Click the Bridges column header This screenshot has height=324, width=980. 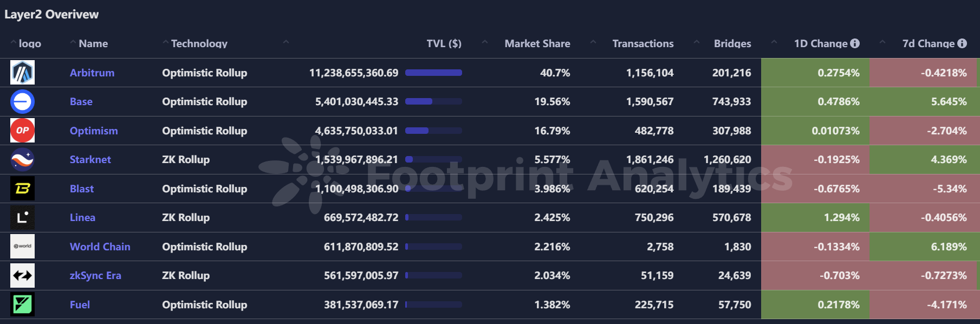(x=732, y=43)
